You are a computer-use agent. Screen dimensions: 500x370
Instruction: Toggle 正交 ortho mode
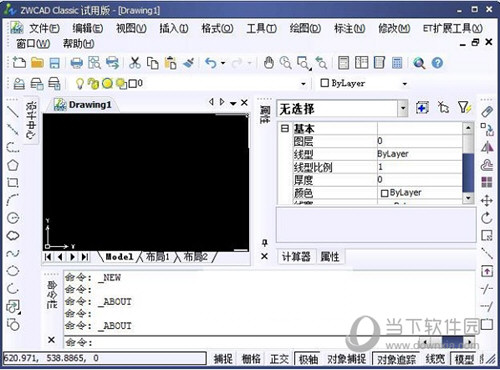pyautogui.click(x=279, y=359)
